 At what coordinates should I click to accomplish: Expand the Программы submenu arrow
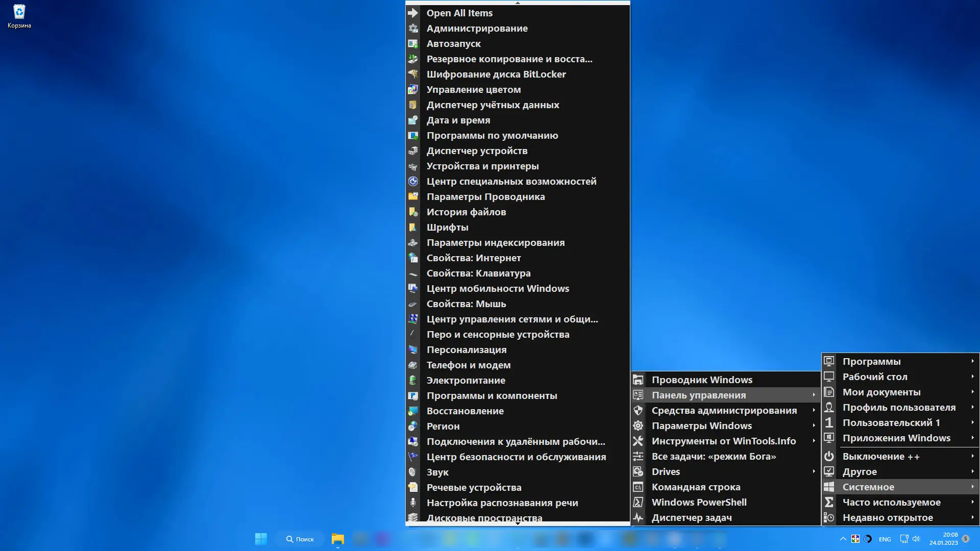tap(972, 361)
